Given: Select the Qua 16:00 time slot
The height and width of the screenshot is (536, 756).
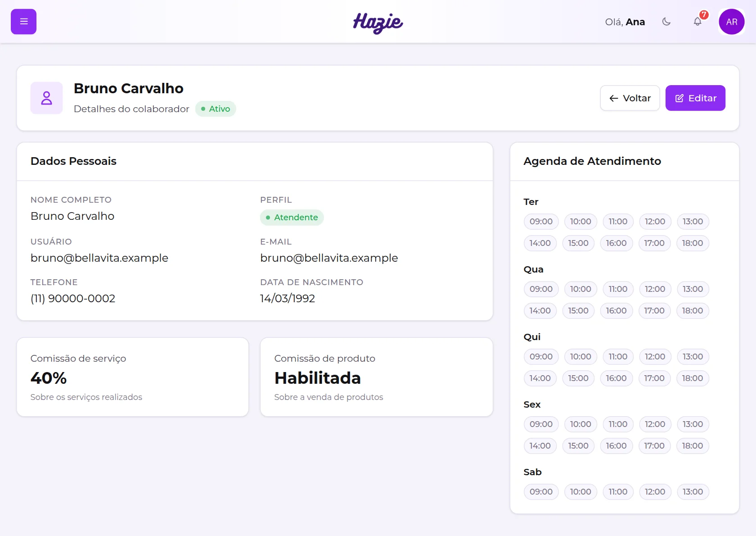Looking at the screenshot, I should point(616,310).
